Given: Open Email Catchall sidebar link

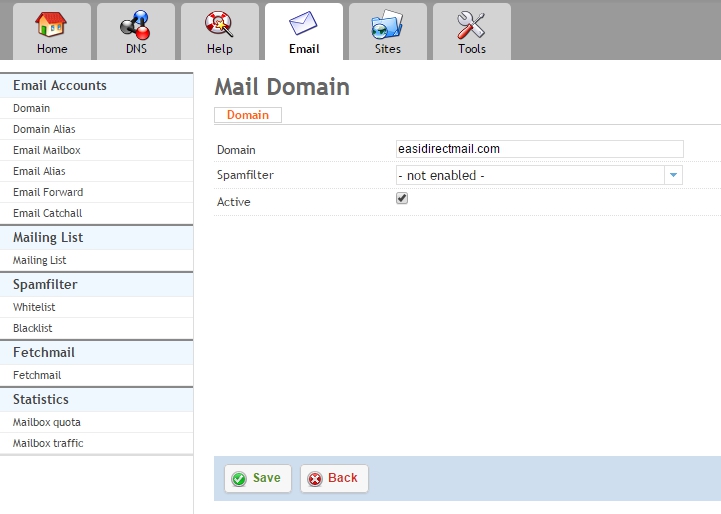Looking at the screenshot, I should click(47, 213).
